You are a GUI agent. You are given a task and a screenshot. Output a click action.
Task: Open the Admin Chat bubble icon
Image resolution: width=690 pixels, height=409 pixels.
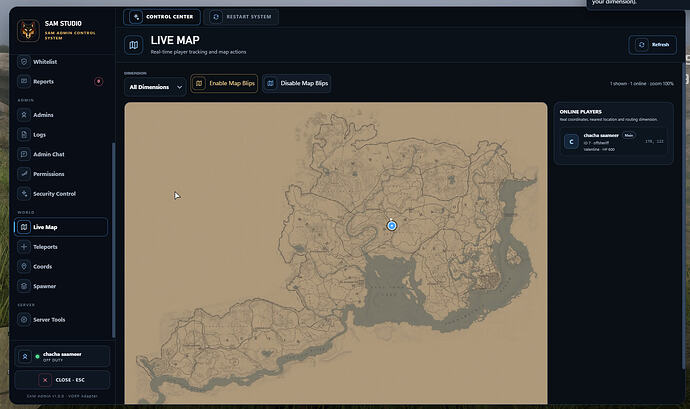[24, 154]
